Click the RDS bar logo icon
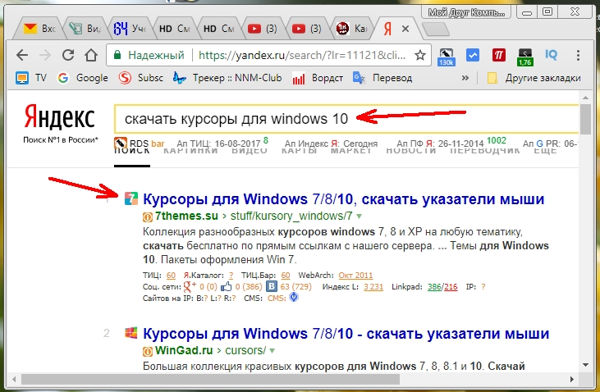 [121, 144]
